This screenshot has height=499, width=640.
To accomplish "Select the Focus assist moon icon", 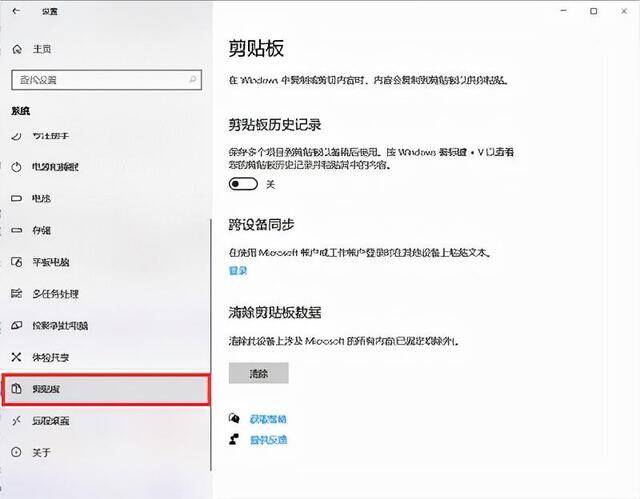I will click(x=16, y=136).
